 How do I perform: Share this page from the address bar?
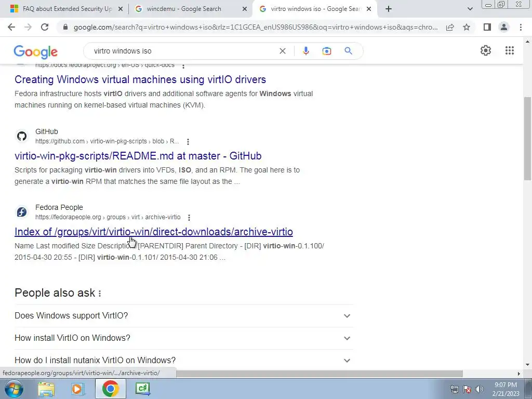point(450,27)
